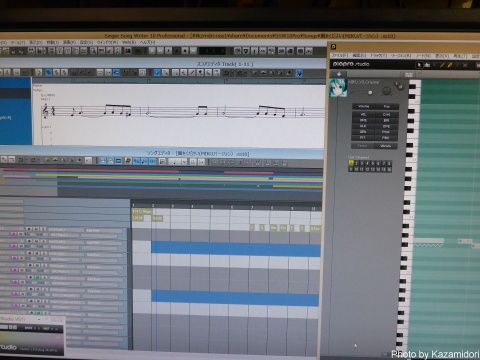Expand the blue arrow at the score toolbar's end
Screen dimensions: 480x360
(299, 73)
